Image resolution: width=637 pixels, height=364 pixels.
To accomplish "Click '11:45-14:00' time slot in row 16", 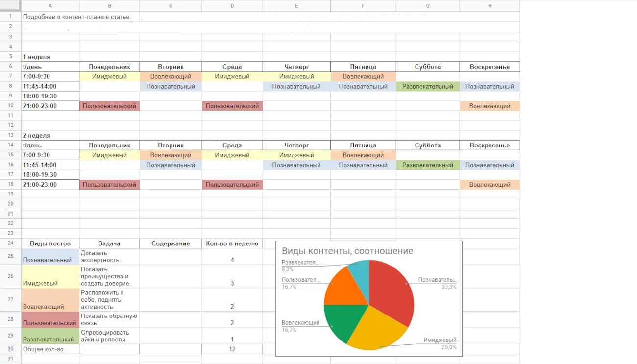I will (50, 165).
